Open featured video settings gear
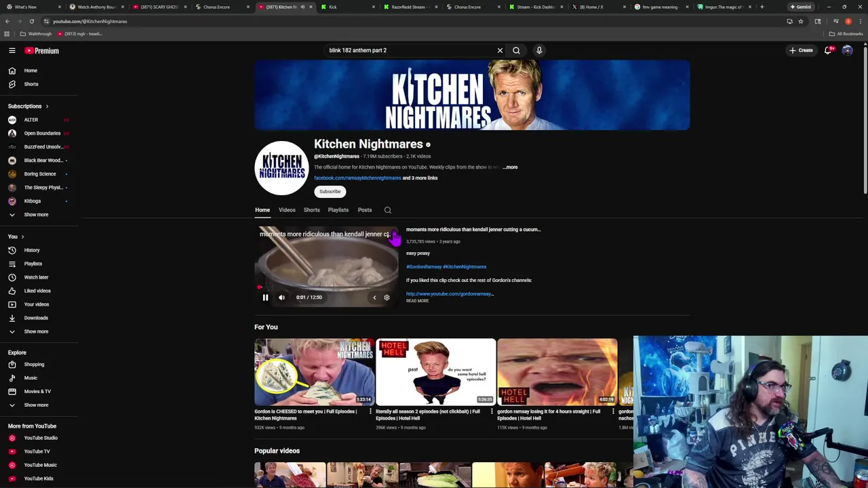This screenshot has width=868, height=488. click(387, 298)
